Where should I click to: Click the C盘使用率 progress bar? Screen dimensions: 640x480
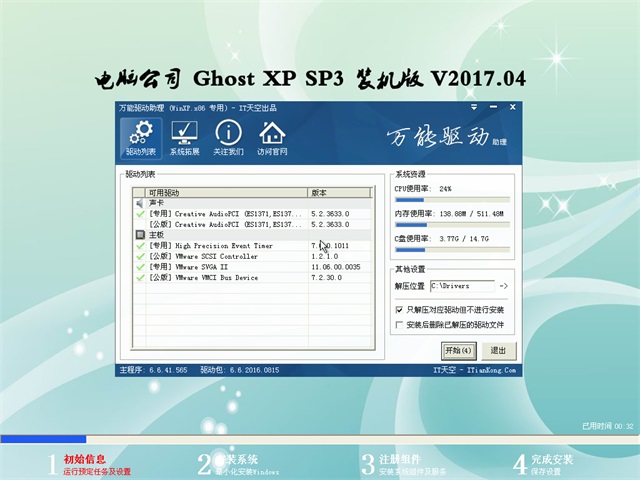click(452, 250)
